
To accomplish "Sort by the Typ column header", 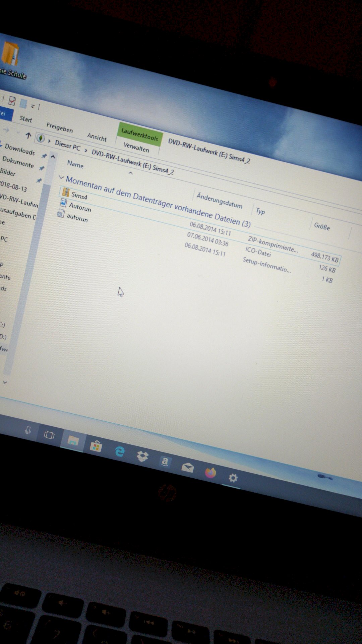I will (x=260, y=211).
